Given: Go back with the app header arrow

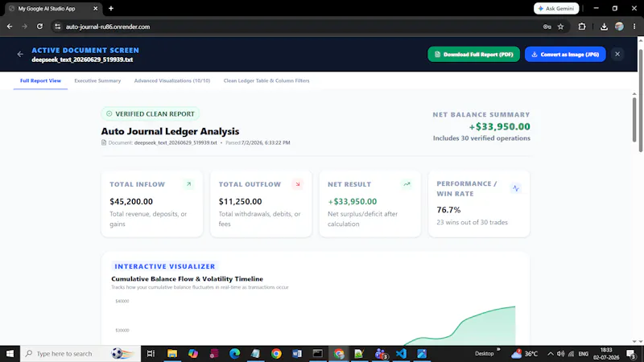Looking at the screenshot, I should tap(20, 54).
